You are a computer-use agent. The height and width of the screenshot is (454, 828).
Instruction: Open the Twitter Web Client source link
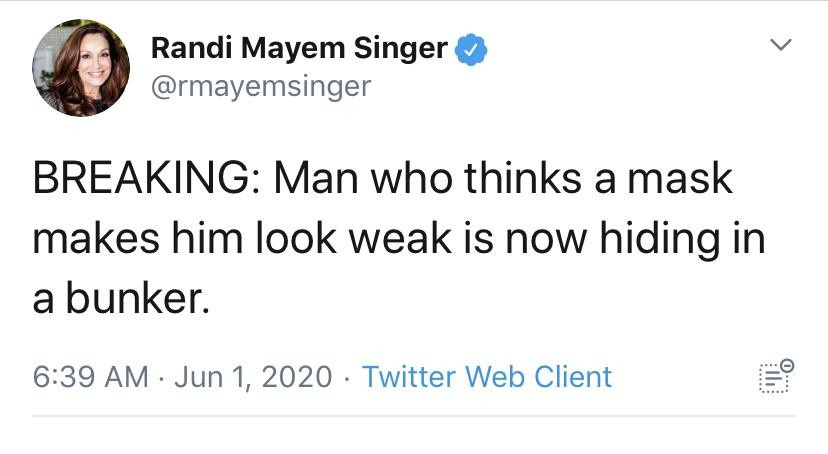486,377
